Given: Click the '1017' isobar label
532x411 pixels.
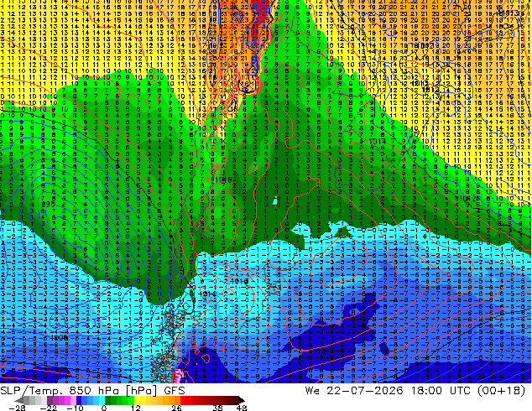Looking at the screenshot, I should [377, 142].
